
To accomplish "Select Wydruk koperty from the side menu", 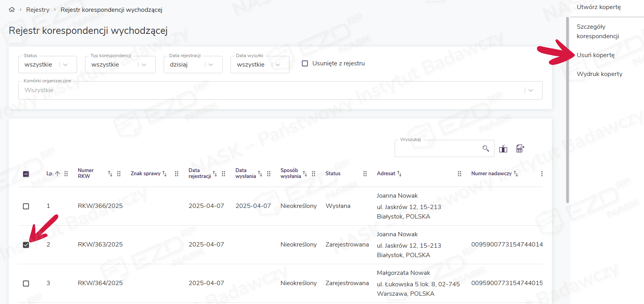I will point(599,74).
